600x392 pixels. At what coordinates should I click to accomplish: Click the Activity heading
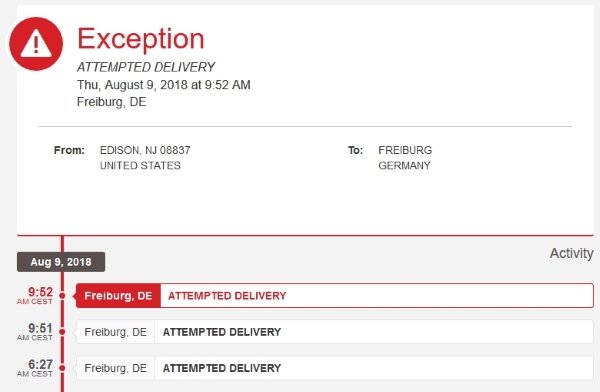point(572,253)
